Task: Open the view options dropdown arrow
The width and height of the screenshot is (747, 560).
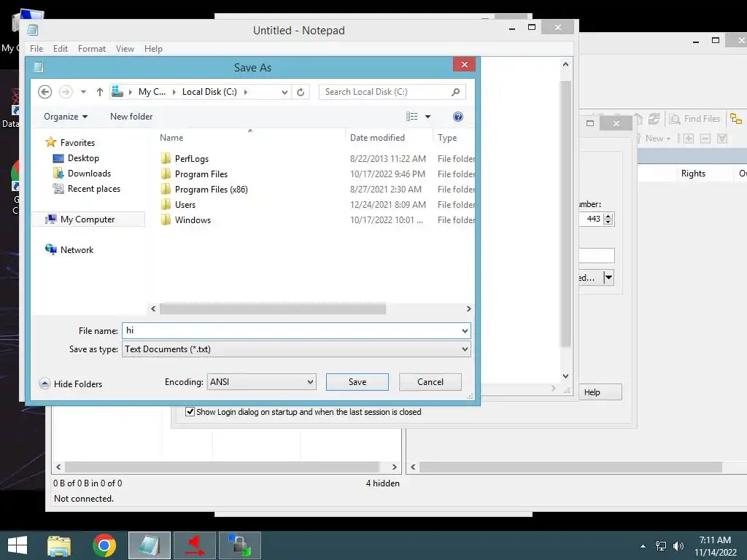Action: [427, 117]
